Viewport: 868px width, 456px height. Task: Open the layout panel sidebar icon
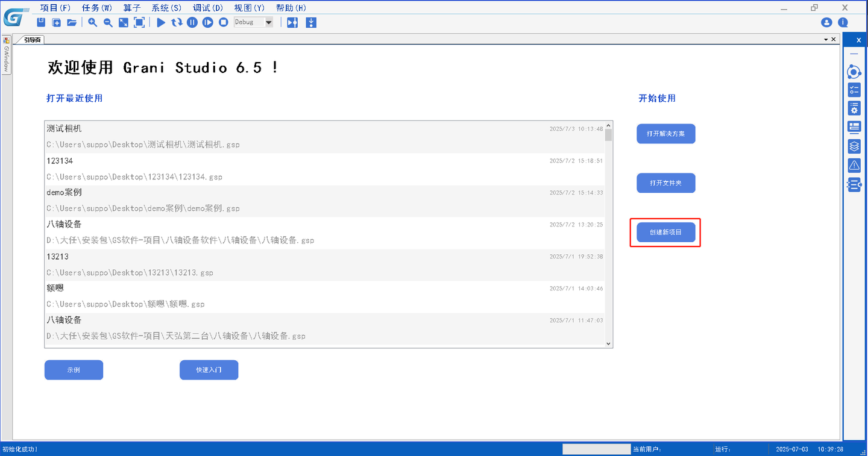tap(854, 127)
